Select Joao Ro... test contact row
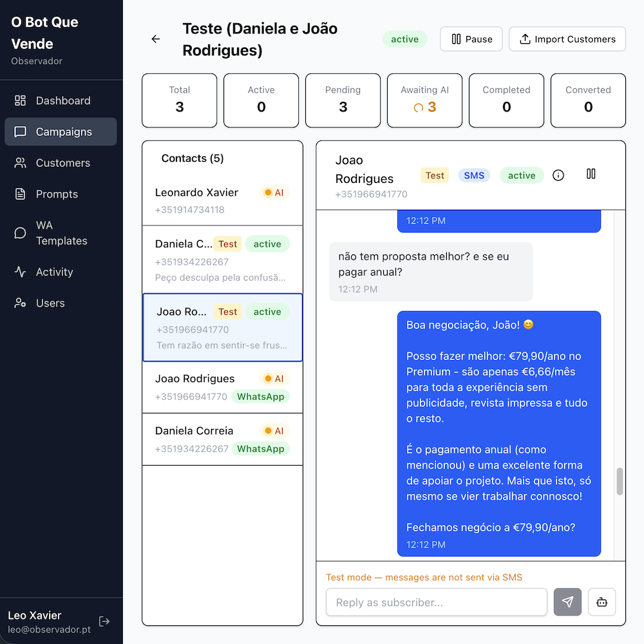The width and height of the screenshot is (644, 644). coord(223,327)
